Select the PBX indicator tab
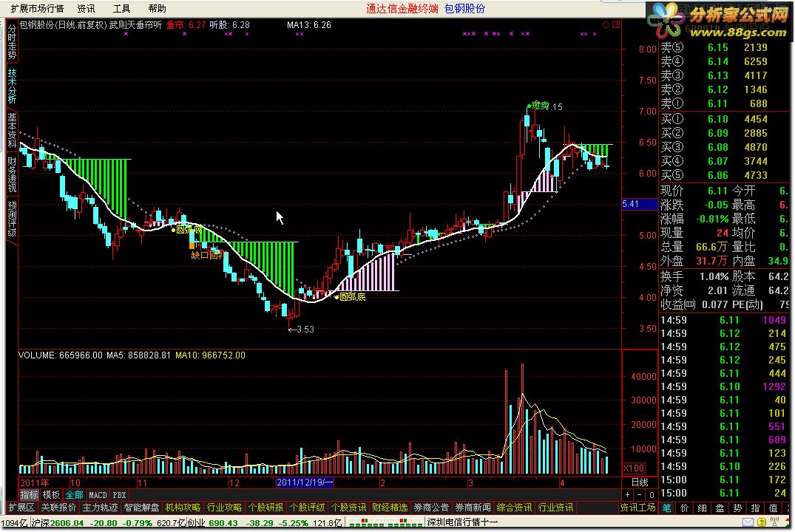The height and width of the screenshot is (532, 795). pyautogui.click(x=119, y=495)
